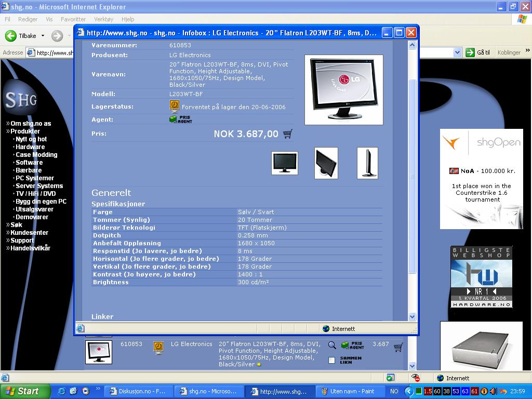Switch to Diskusjon.no taskbar window

[138, 391]
